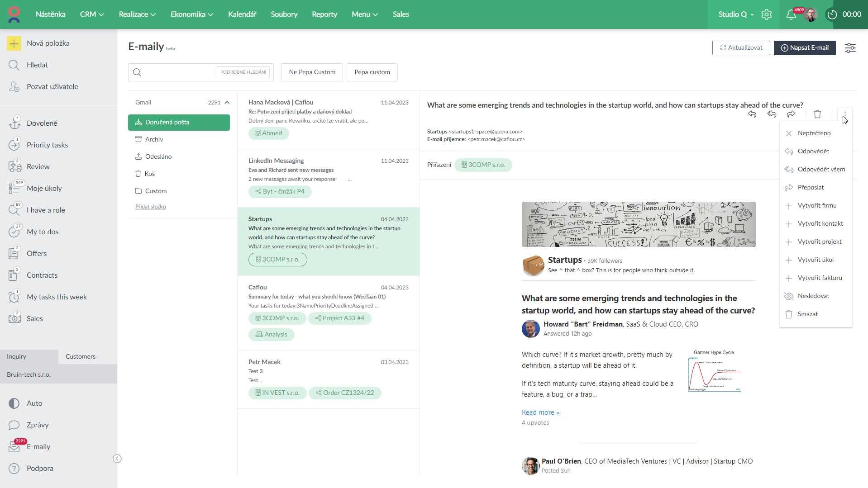868x488 pixels.
Task: Collapse the Gmail account folder list
Action: 227,103
